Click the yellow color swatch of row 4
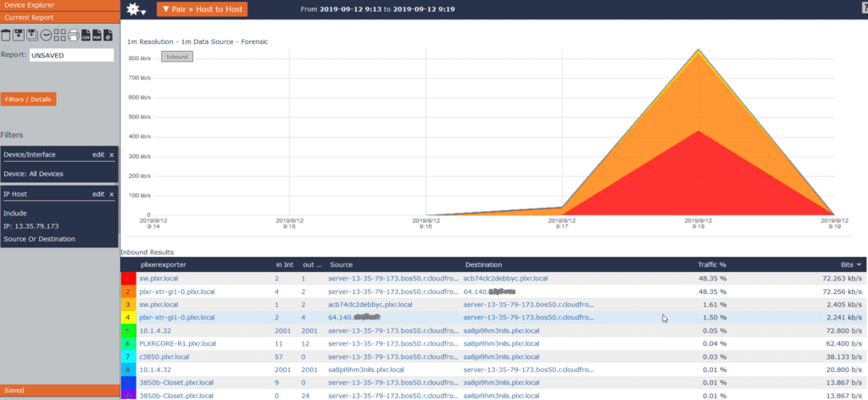The width and height of the screenshot is (868, 400). (127, 318)
